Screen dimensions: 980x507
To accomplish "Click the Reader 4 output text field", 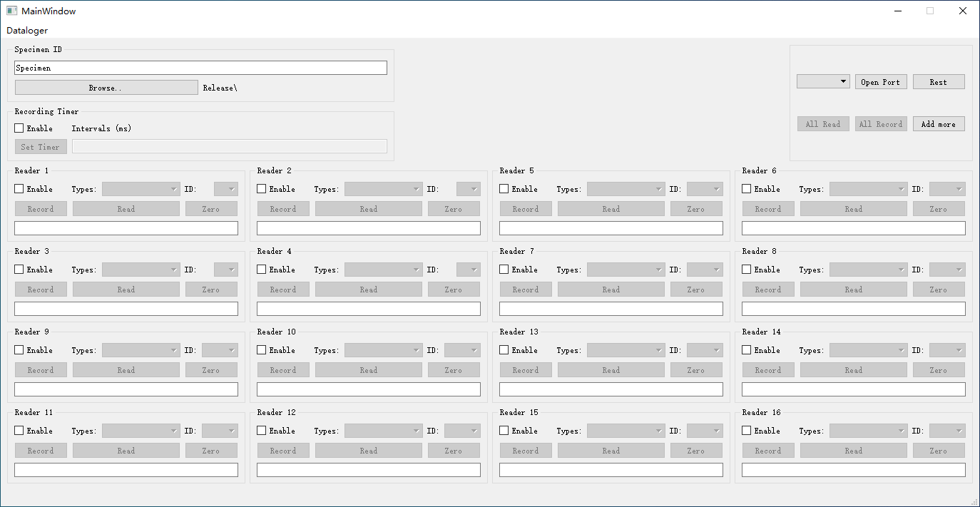I will pos(369,309).
